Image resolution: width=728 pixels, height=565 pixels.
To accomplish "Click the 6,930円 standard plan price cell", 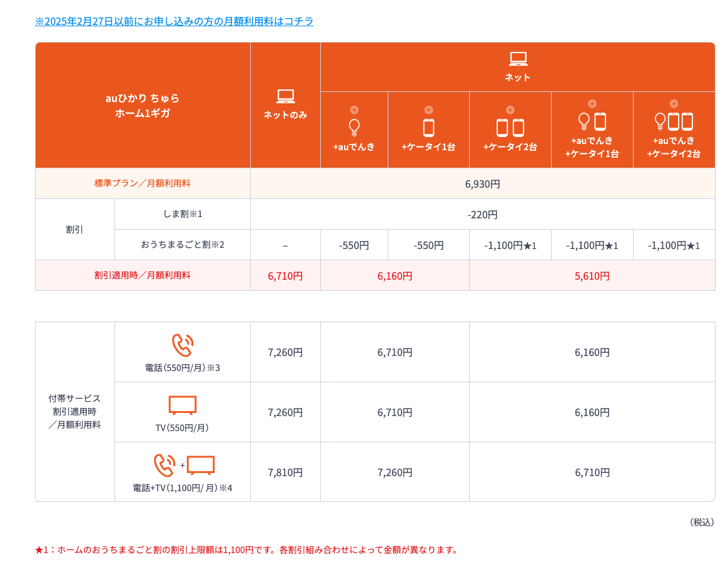I will [482, 184].
